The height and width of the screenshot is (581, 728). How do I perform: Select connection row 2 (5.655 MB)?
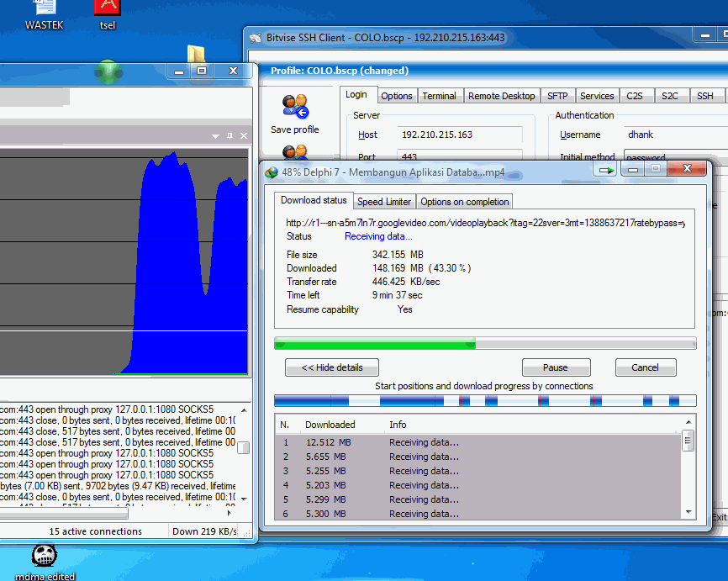(x=478, y=457)
